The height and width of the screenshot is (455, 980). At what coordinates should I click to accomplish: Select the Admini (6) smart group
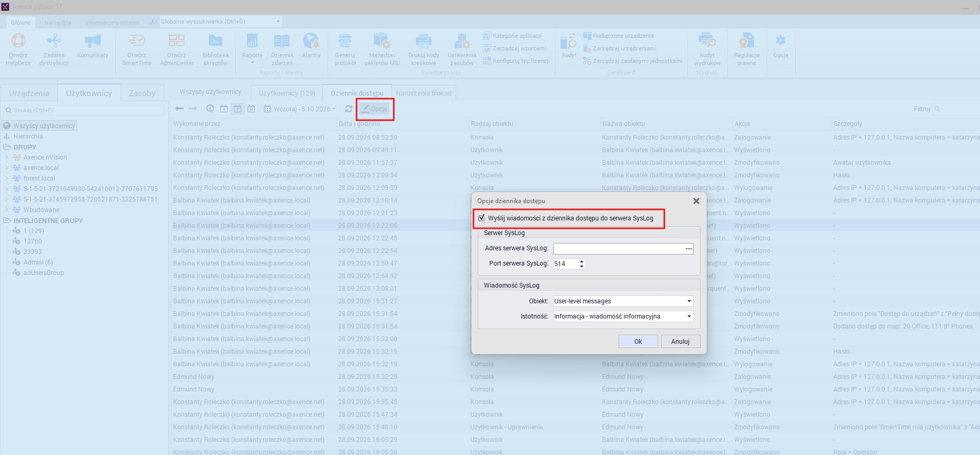[x=38, y=262]
